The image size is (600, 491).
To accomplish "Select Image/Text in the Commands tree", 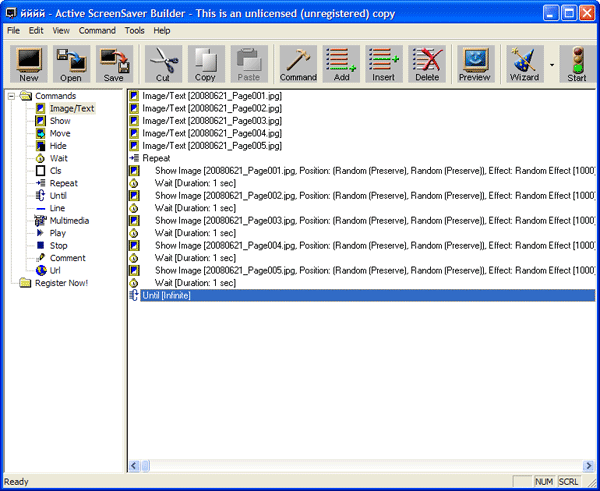I will [72, 108].
